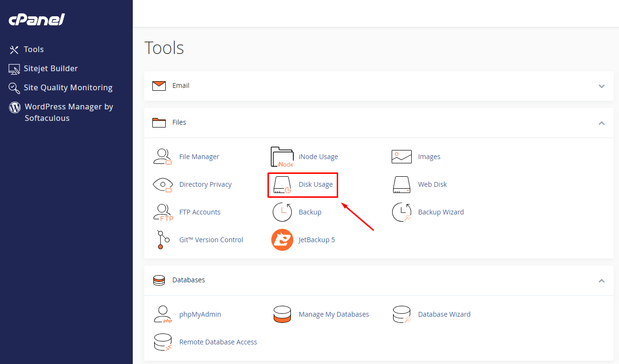Select Sitejet Builder in the sidebar

pyautogui.click(x=51, y=68)
